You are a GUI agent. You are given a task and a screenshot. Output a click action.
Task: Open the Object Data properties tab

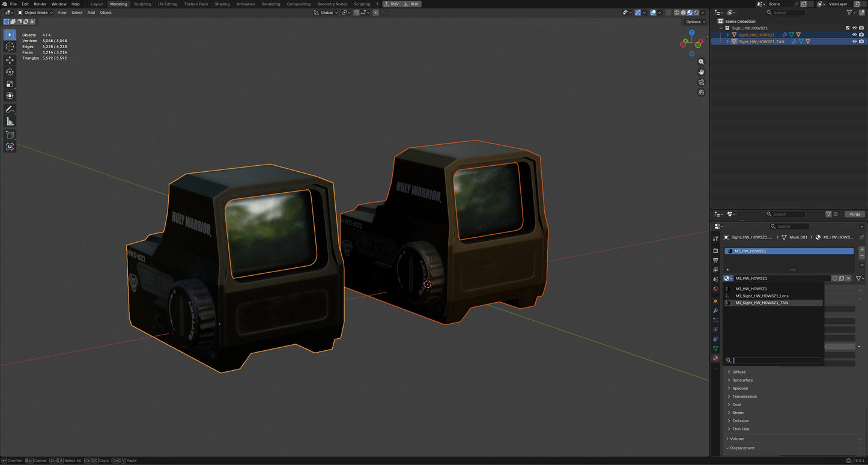[715, 348]
